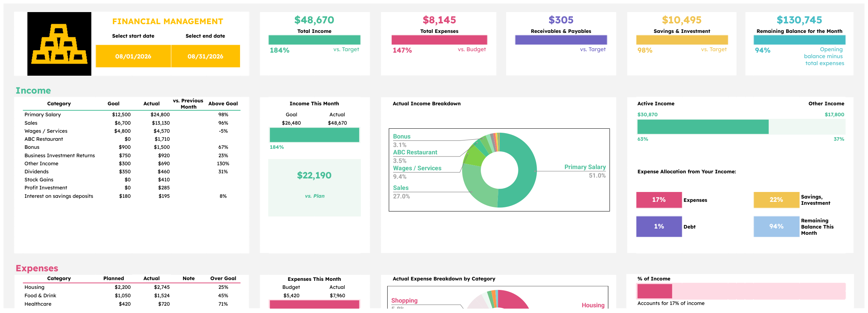
Task: Select the ABC Restaurant category cell
Action: pos(44,139)
